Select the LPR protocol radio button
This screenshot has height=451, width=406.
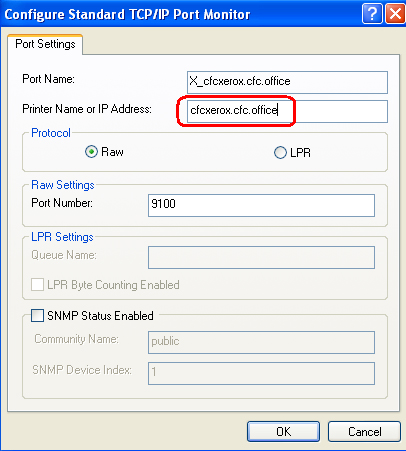tap(280, 153)
